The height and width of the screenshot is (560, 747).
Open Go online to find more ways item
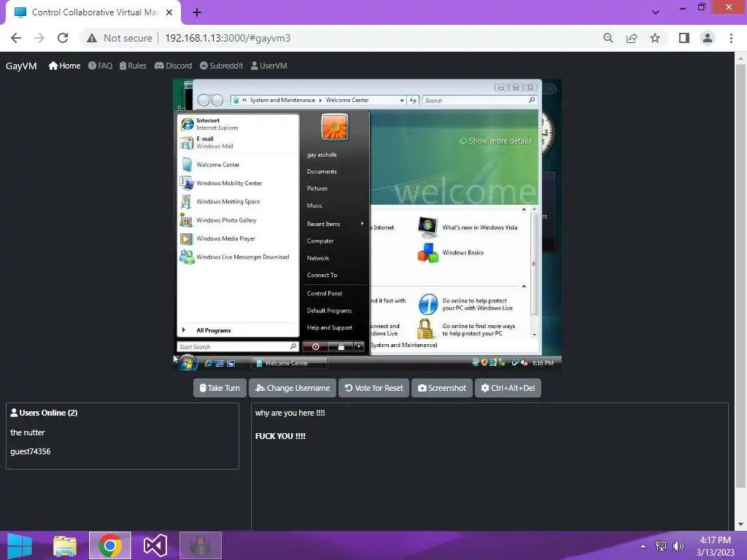467,330
